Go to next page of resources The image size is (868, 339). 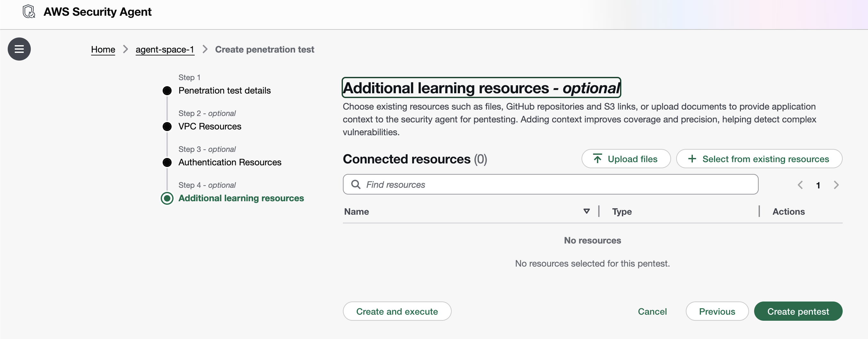tap(836, 185)
